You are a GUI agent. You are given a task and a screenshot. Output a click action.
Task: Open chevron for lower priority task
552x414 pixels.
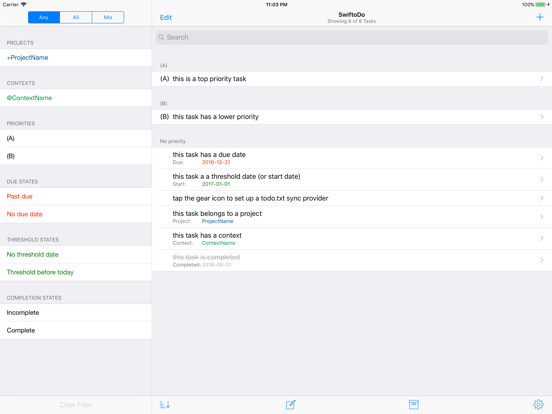pyautogui.click(x=542, y=117)
